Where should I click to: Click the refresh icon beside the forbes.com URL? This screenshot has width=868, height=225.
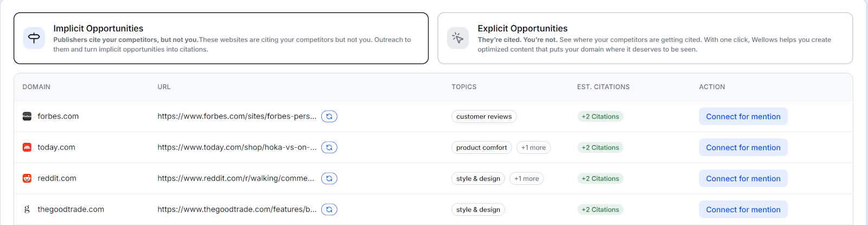[329, 116]
